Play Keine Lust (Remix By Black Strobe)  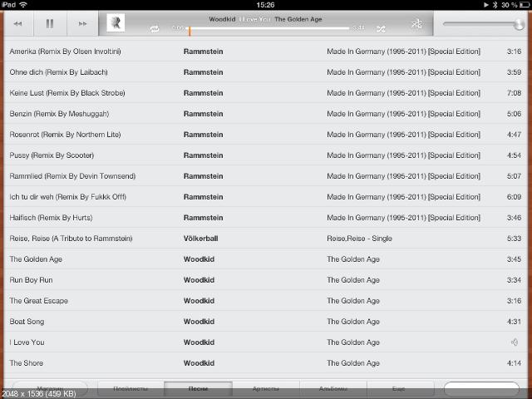pos(67,93)
